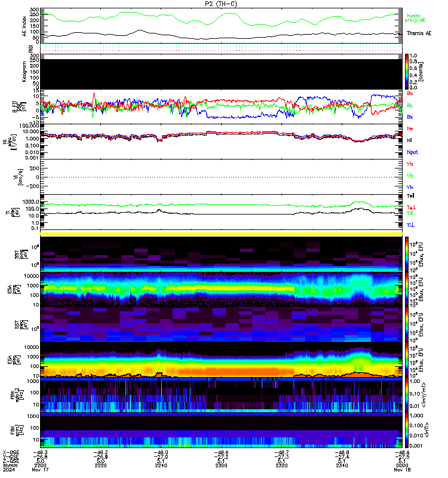
Task: Click the blue Ti perpendicular legend label
Action: [410, 225]
